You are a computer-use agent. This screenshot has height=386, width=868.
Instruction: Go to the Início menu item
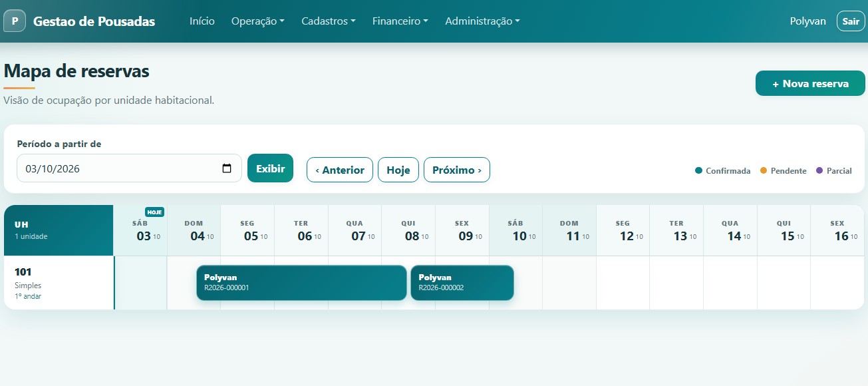coord(202,21)
